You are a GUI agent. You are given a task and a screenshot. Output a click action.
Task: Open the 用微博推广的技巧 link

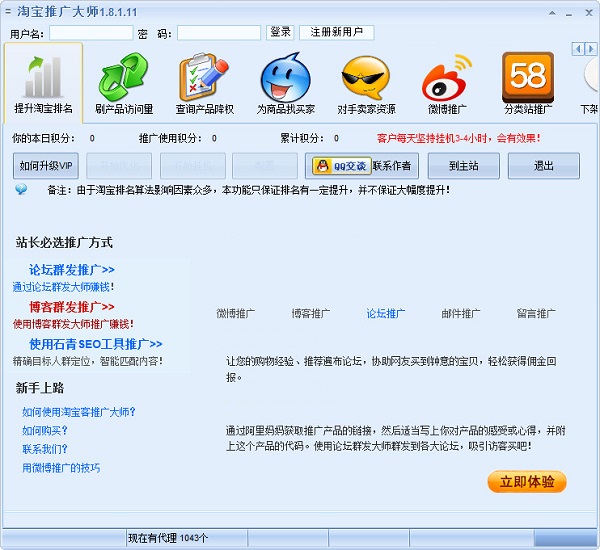click(x=61, y=468)
